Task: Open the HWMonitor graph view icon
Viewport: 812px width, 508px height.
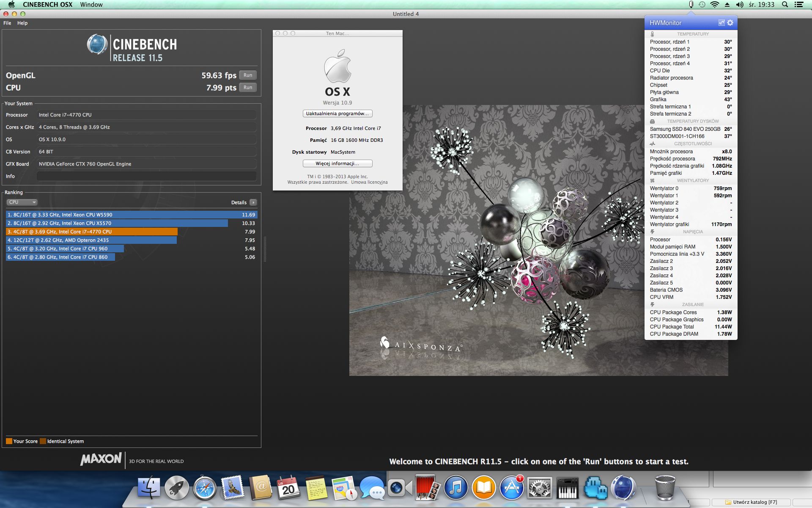Action: pos(721,23)
